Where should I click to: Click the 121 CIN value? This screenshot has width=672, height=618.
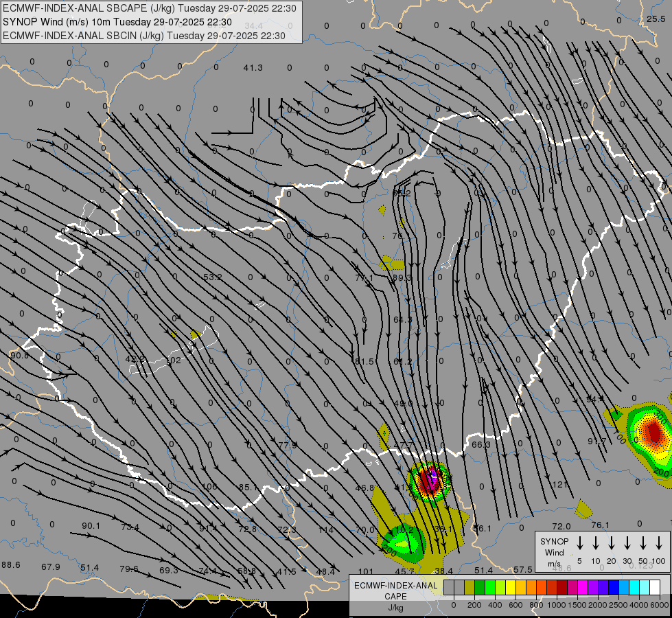click(x=559, y=485)
